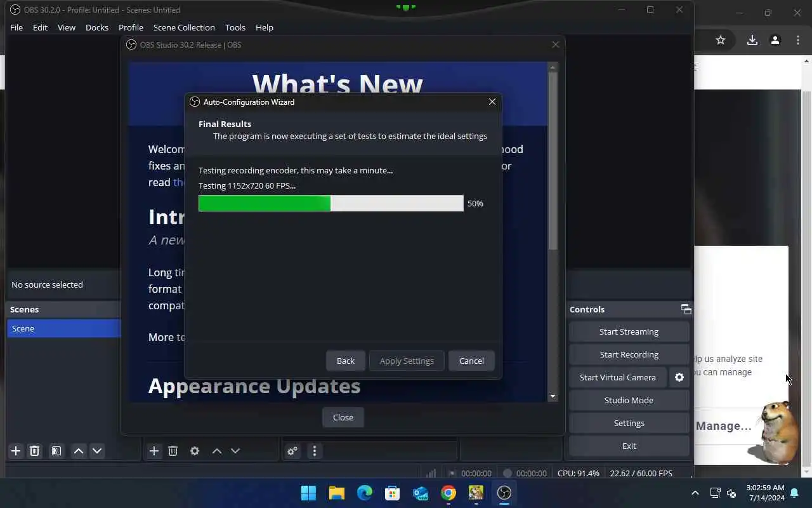Click the Windows Start icon

coord(309,493)
